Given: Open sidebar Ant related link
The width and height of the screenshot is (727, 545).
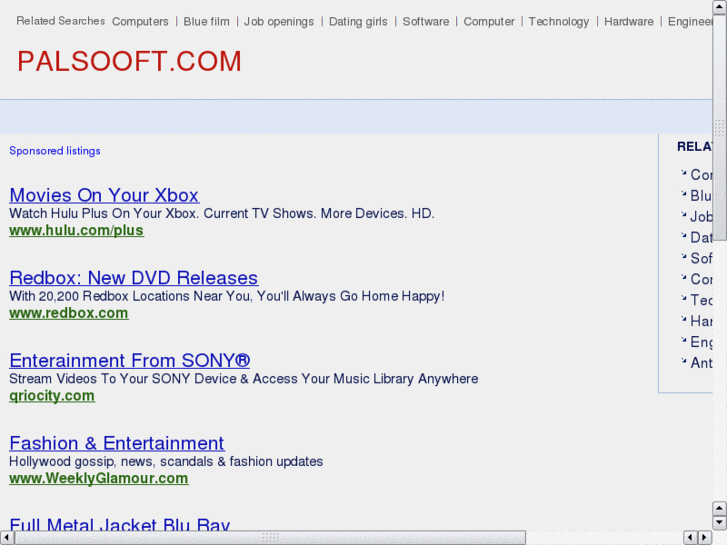Looking at the screenshot, I should coord(701,363).
